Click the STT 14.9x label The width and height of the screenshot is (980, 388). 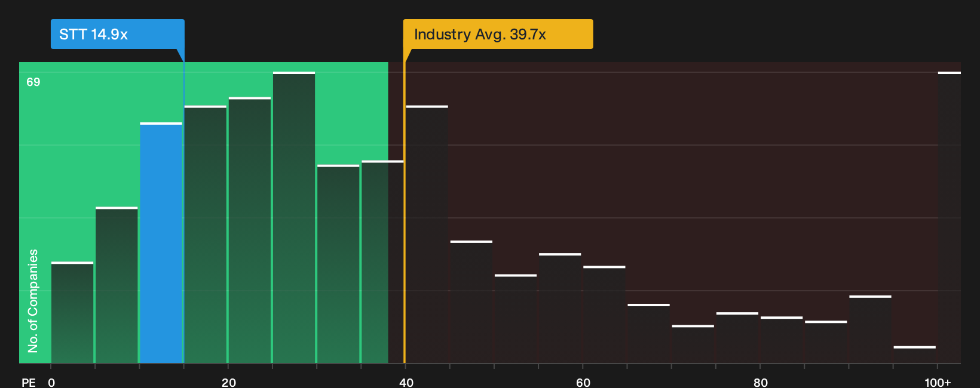(118, 34)
